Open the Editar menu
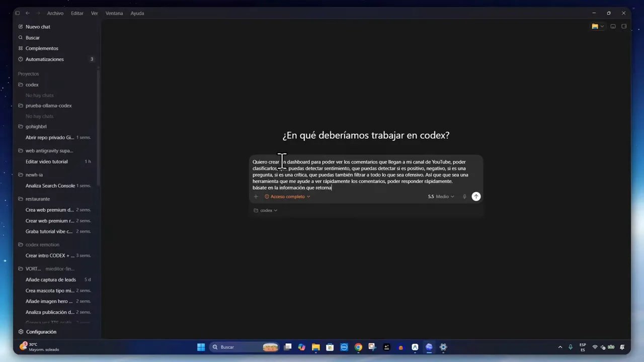 point(77,13)
